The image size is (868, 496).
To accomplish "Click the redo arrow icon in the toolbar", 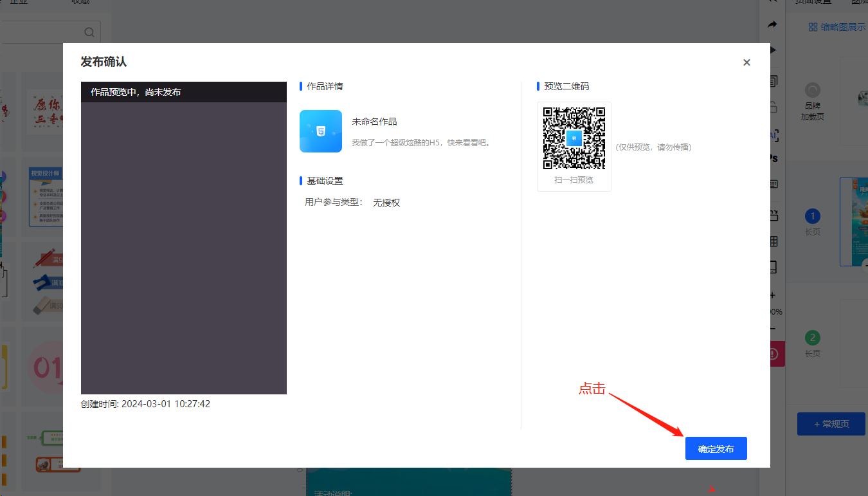I will [x=772, y=24].
